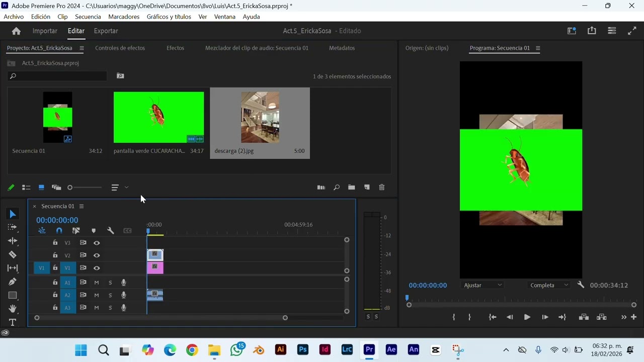Open Programa: Secuencia 01 panel menu

[x=538, y=48]
